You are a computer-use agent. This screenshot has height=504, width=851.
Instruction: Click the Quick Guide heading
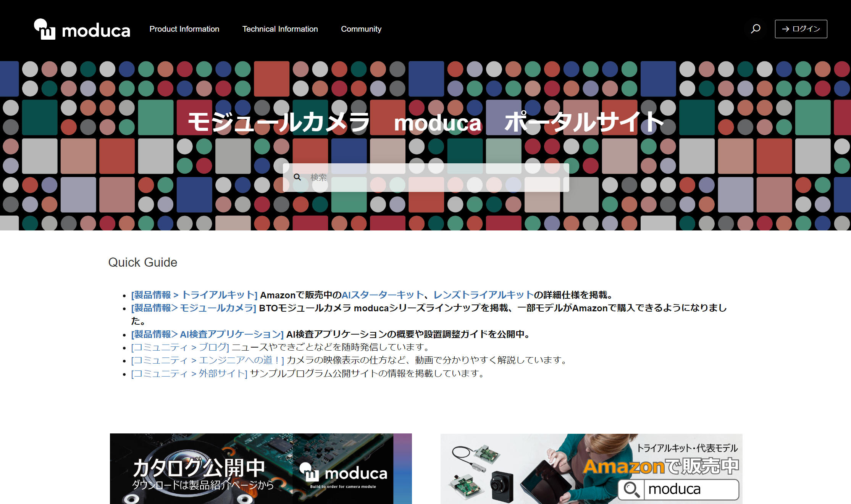(x=143, y=262)
